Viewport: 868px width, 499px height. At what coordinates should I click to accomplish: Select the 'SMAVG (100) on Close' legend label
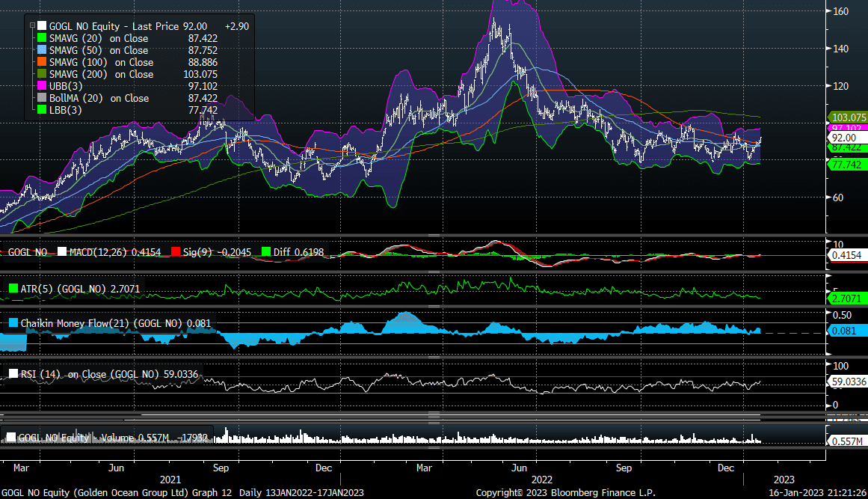click(x=101, y=62)
